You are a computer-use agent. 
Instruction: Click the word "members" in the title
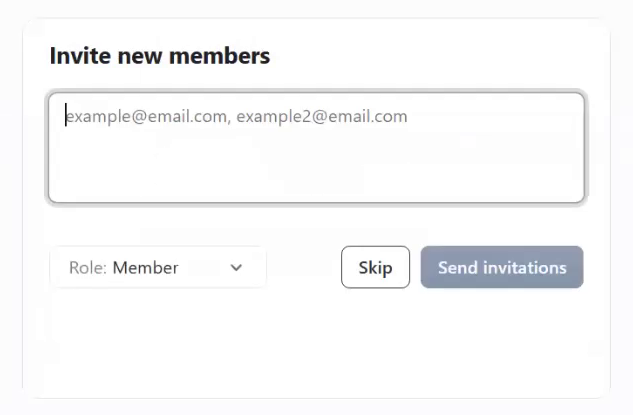point(220,56)
